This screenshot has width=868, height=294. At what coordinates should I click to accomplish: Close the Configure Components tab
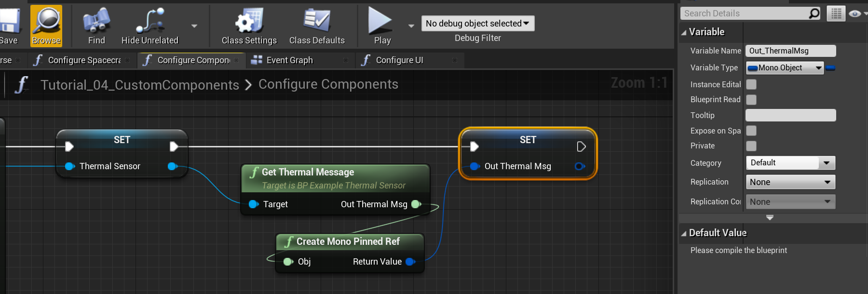236,60
